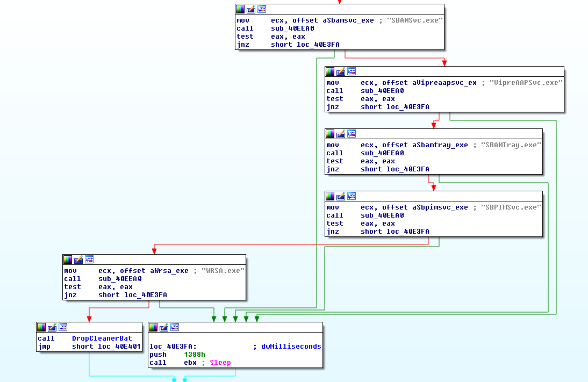
Task: Click the pencil edit icon on WRSA.exe block
Action: click(78, 260)
